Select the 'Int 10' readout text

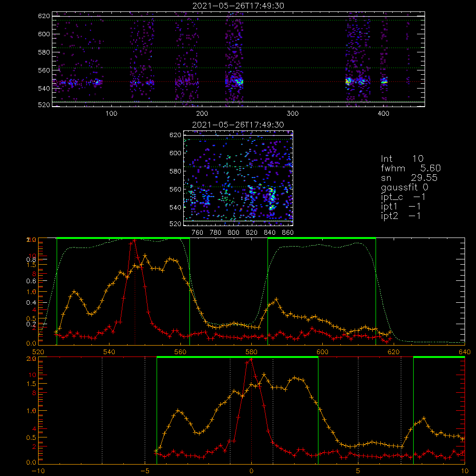pos(402,159)
